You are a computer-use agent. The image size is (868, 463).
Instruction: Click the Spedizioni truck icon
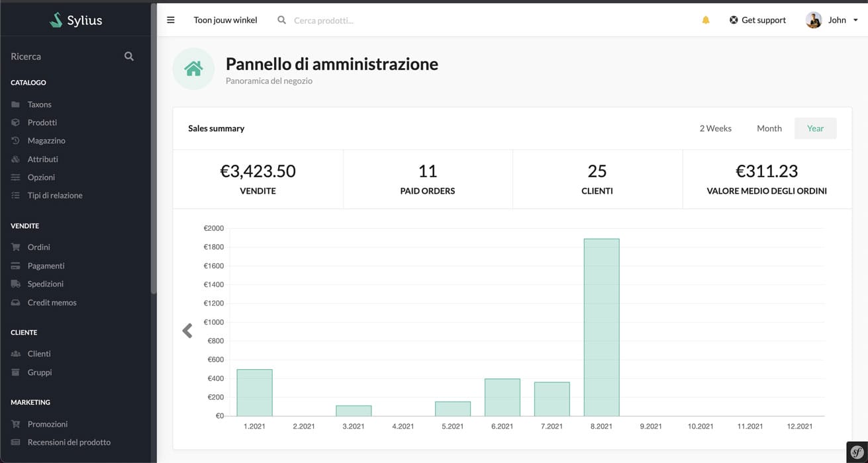tap(16, 284)
